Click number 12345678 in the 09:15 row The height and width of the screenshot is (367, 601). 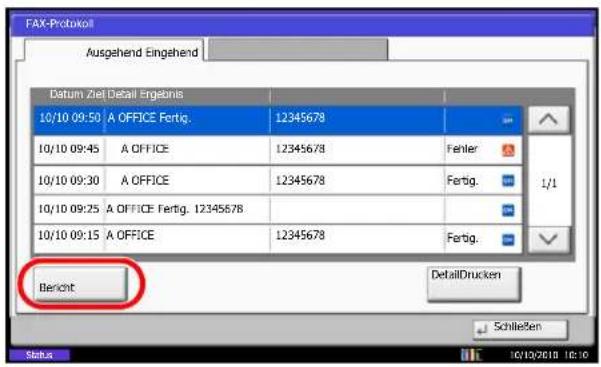tap(300, 235)
